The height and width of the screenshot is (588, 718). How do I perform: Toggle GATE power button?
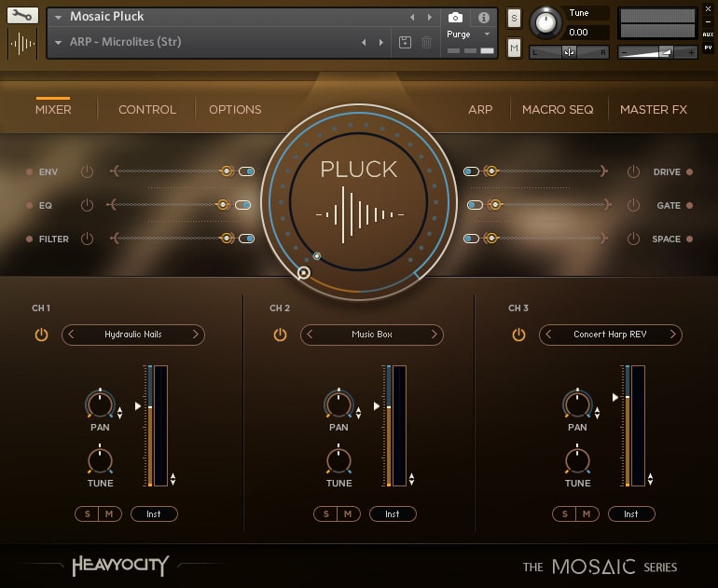(x=633, y=205)
